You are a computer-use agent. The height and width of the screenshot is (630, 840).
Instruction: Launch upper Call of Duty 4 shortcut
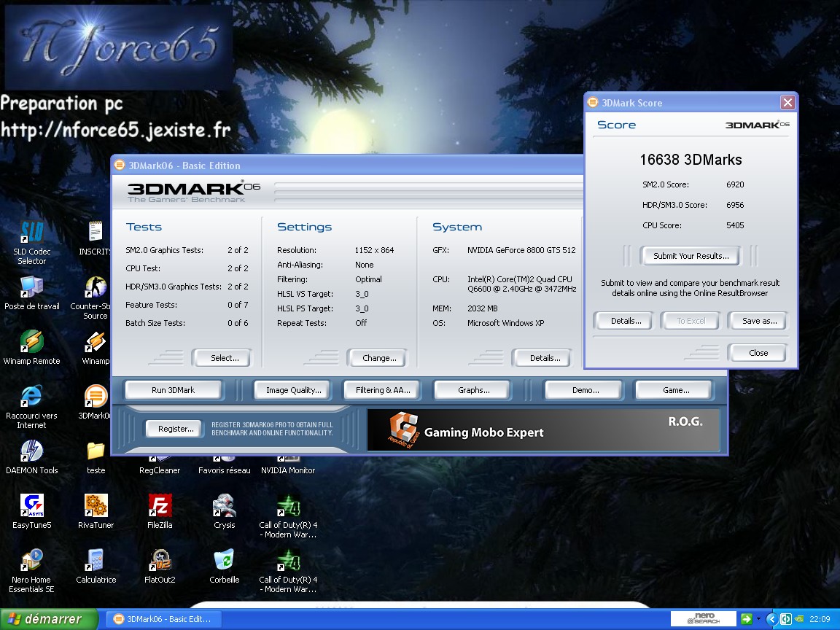pos(288,506)
